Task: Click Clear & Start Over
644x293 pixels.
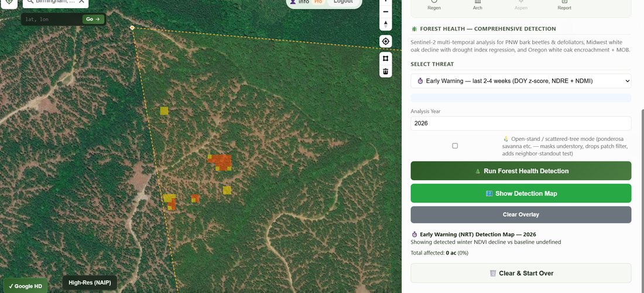Action: coord(521,273)
